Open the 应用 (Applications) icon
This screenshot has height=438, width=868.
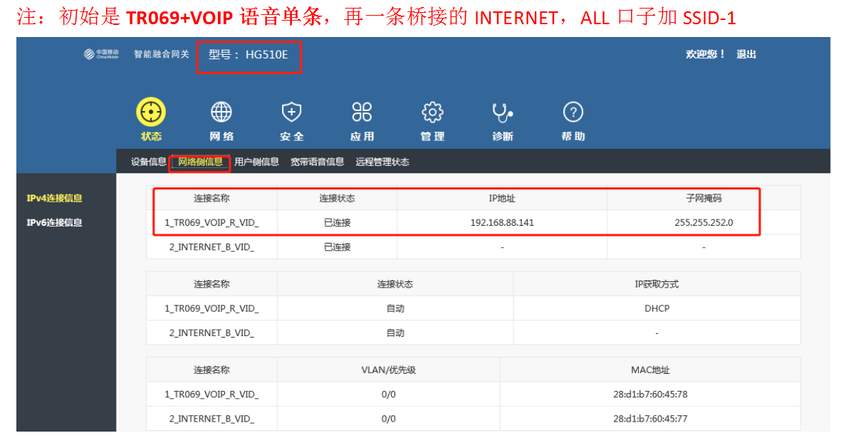click(362, 113)
